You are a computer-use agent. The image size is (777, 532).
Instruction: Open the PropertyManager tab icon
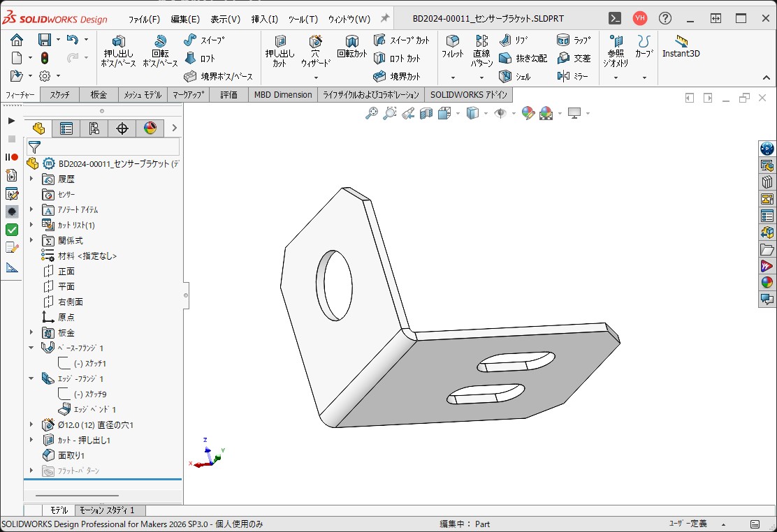tap(66, 128)
